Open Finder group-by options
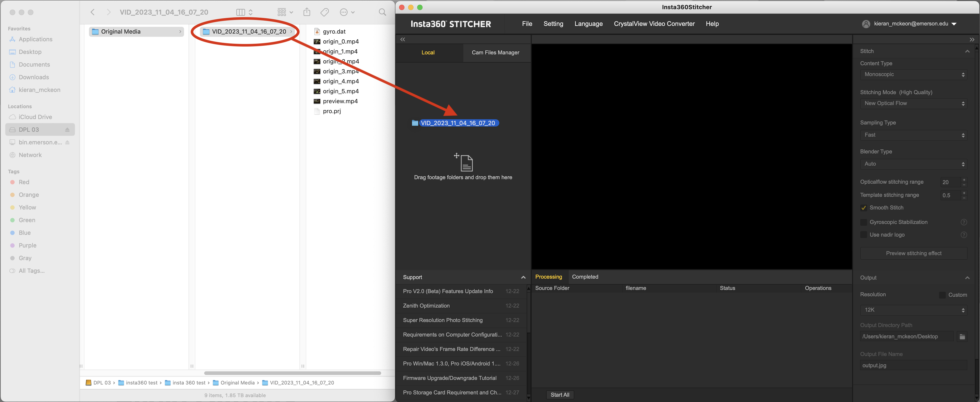Screen dimensions: 980x402 pyautogui.click(x=285, y=12)
